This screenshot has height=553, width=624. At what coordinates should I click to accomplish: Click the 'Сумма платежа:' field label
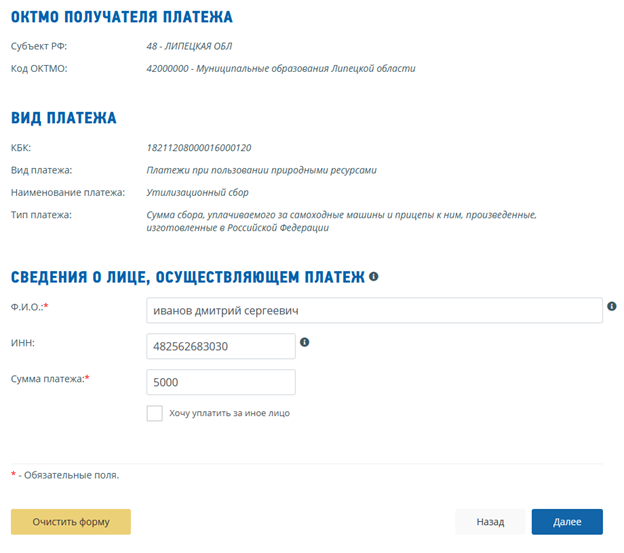coord(48,379)
